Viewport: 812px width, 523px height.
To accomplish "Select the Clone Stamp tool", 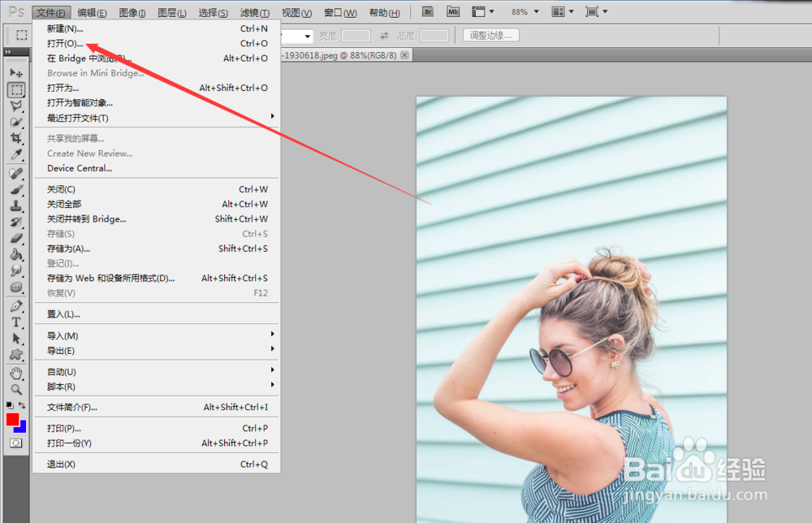I will (x=16, y=205).
